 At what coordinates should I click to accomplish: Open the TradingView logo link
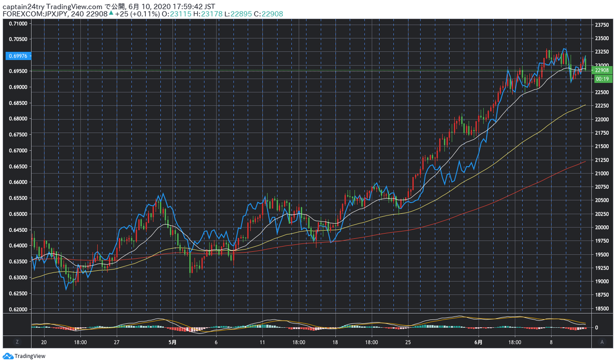(24, 356)
